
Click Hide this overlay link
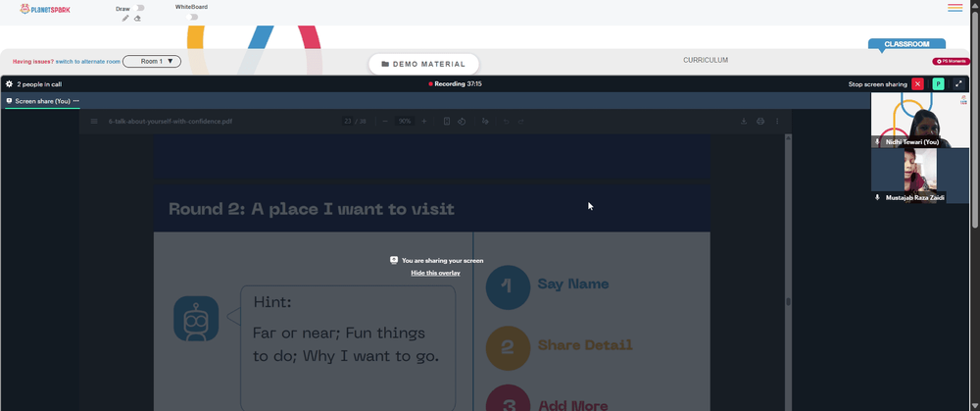436,273
